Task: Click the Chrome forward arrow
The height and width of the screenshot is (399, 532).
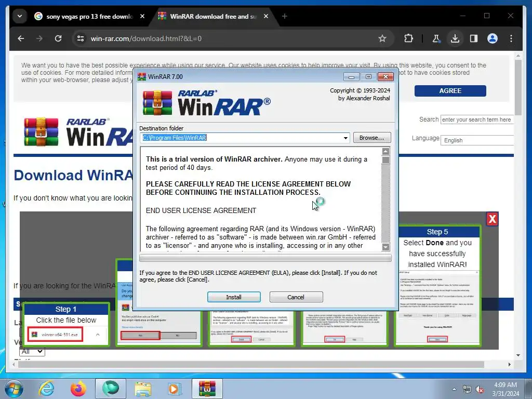Action: 39,38
